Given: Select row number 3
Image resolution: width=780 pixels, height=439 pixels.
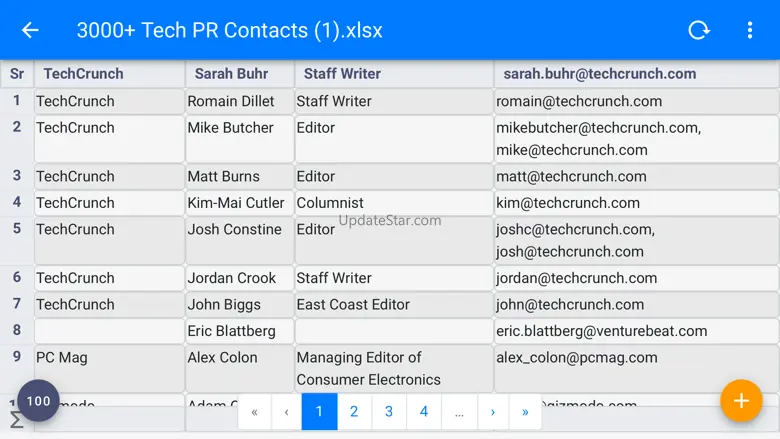Looking at the screenshot, I should tap(17, 176).
